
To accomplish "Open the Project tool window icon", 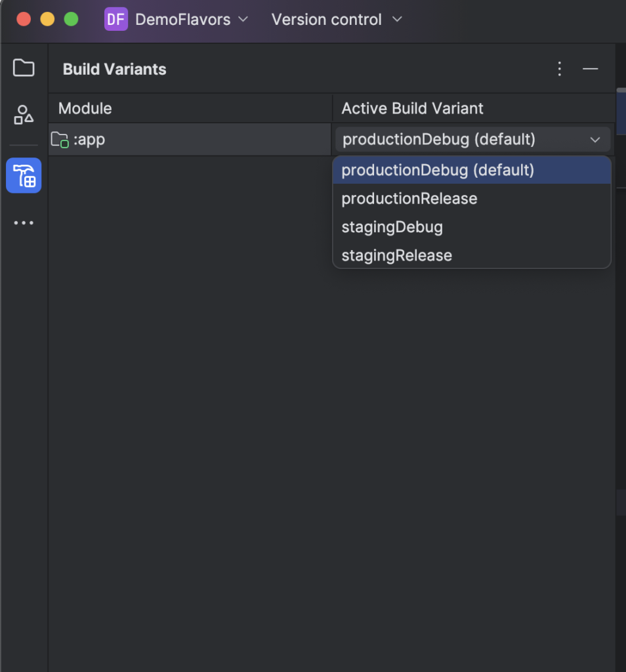I will 24,68.
